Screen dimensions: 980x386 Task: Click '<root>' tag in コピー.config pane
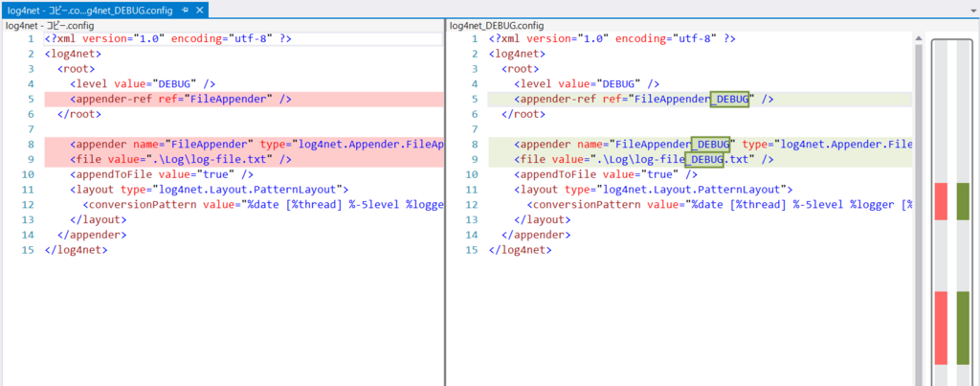tap(77, 69)
